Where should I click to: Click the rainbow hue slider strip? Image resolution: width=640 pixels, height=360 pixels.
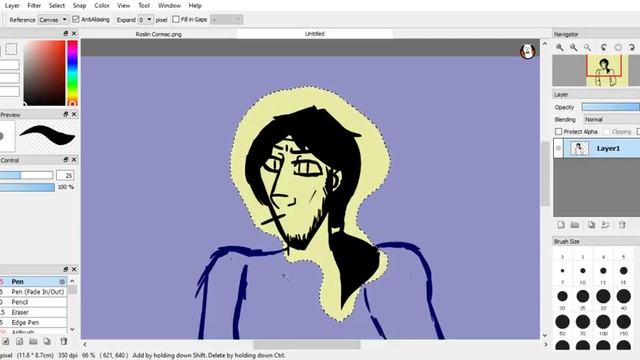pos(73,73)
